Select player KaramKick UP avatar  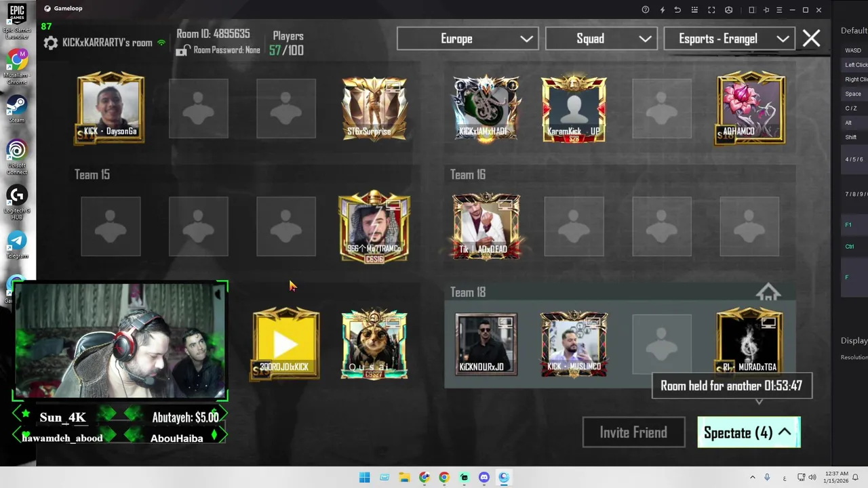tap(574, 108)
